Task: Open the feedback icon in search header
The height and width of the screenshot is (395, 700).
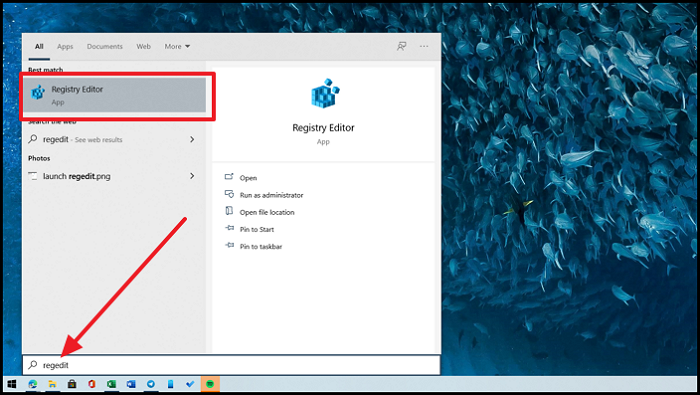Action: pos(401,46)
